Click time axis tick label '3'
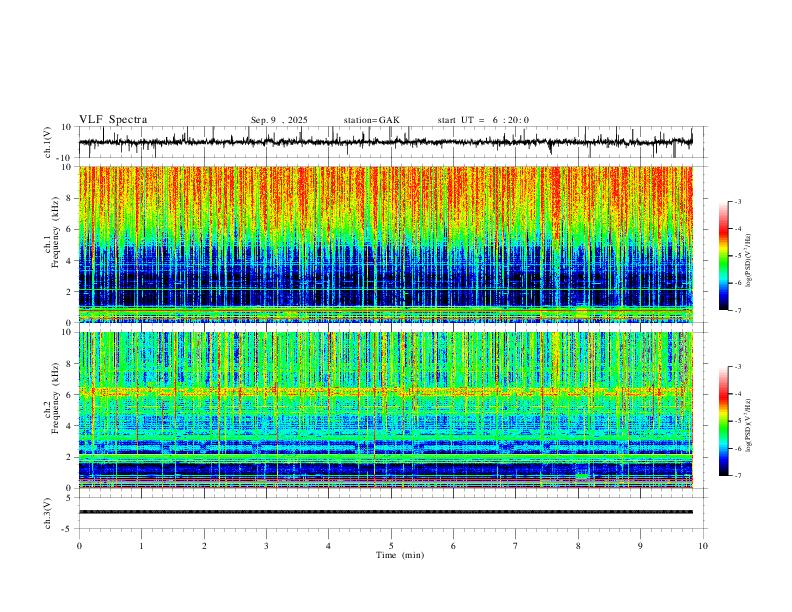Viewport: 792px width, 612px height. (266, 546)
